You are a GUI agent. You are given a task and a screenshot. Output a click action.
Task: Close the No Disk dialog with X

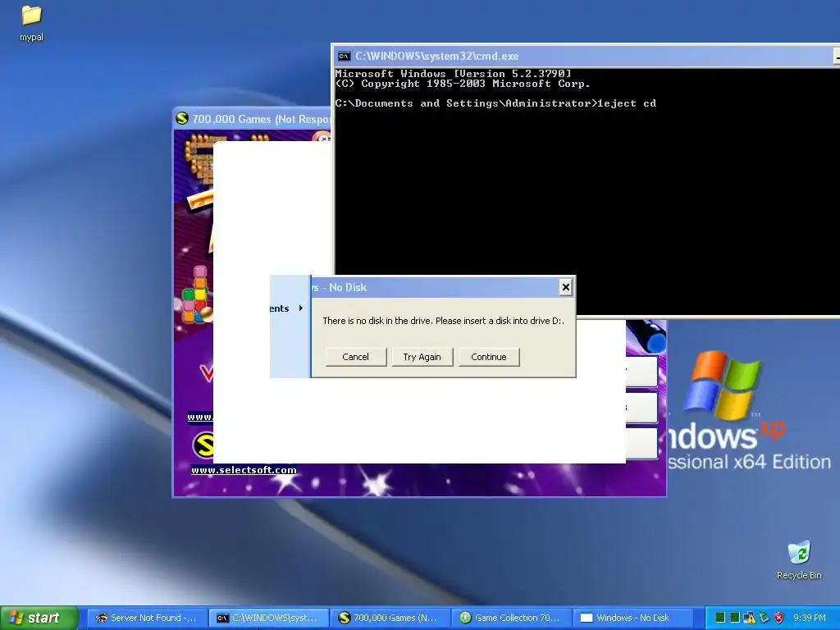(x=566, y=287)
